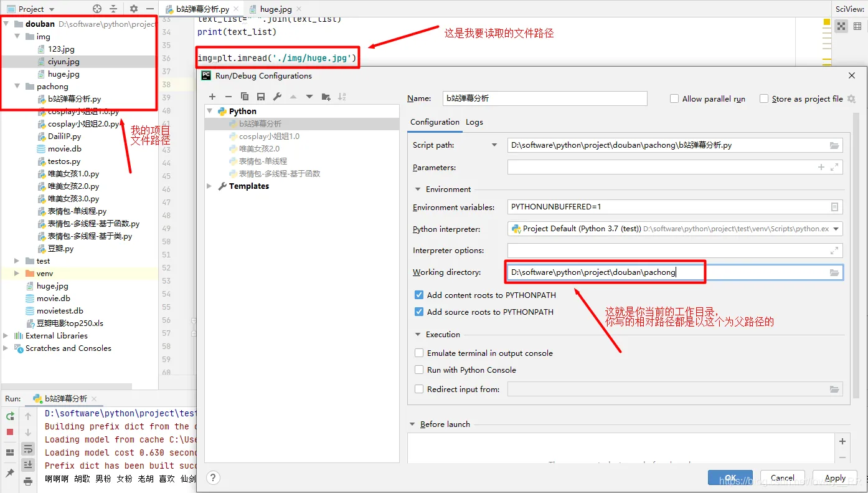Click the OK button
The height and width of the screenshot is (493, 868).
pos(730,478)
